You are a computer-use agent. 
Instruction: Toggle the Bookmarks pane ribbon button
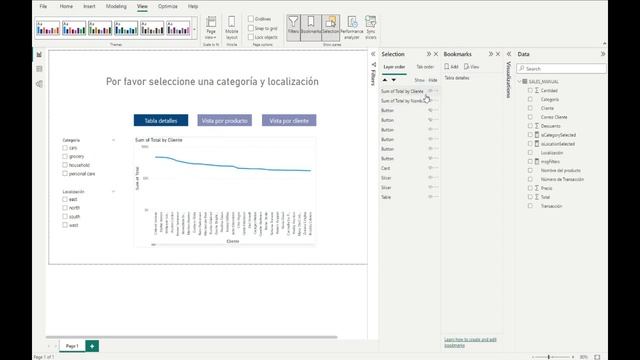point(311,27)
